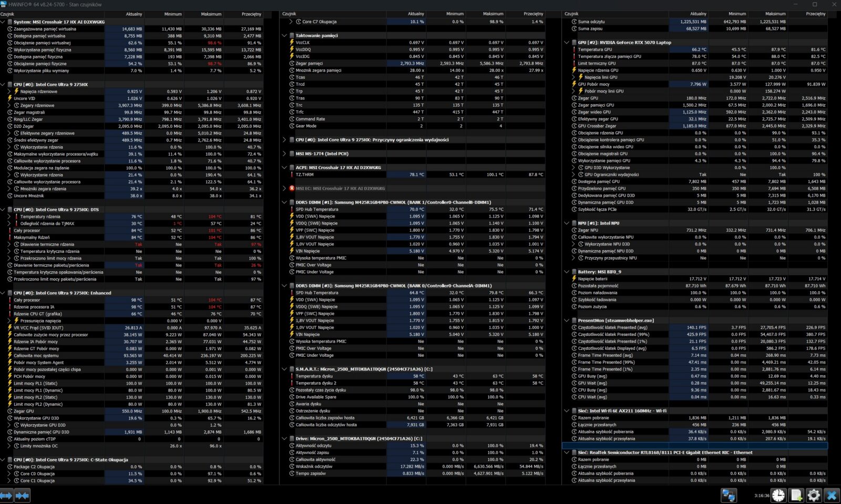Start logging with the sheet-plus icon
The width and height of the screenshot is (841, 504).
coord(796,496)
